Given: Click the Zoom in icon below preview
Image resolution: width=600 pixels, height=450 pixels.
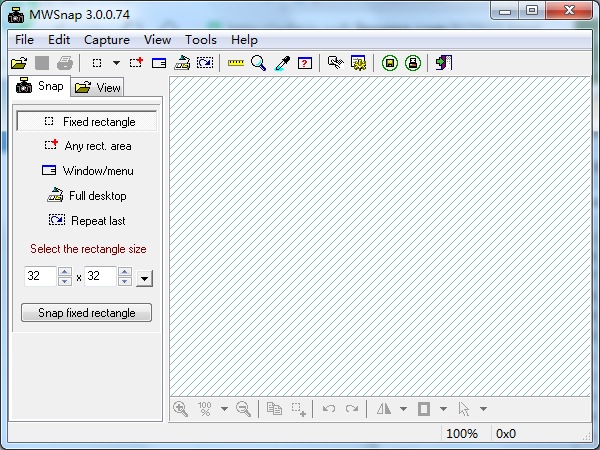Looking at the screenshot, I should (180, 409).
